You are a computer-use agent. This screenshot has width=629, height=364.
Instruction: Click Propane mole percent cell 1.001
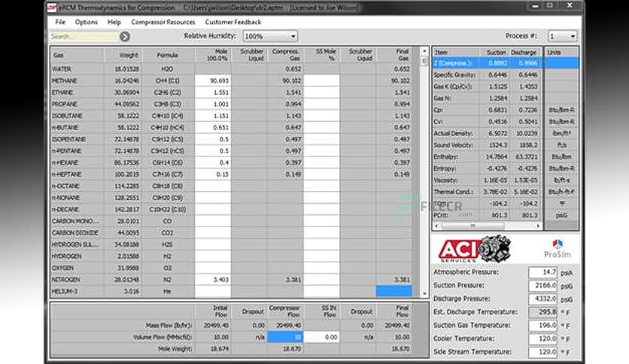(x=213, y=104)
